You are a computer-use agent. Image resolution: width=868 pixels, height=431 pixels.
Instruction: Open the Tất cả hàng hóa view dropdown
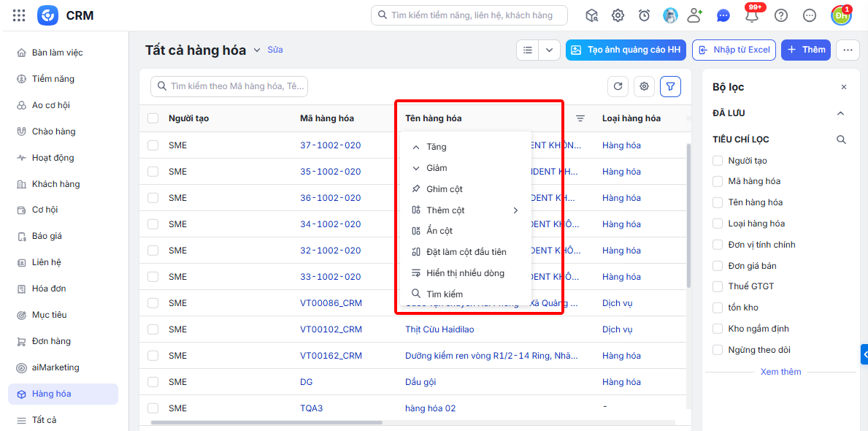[x=257, y=50]
